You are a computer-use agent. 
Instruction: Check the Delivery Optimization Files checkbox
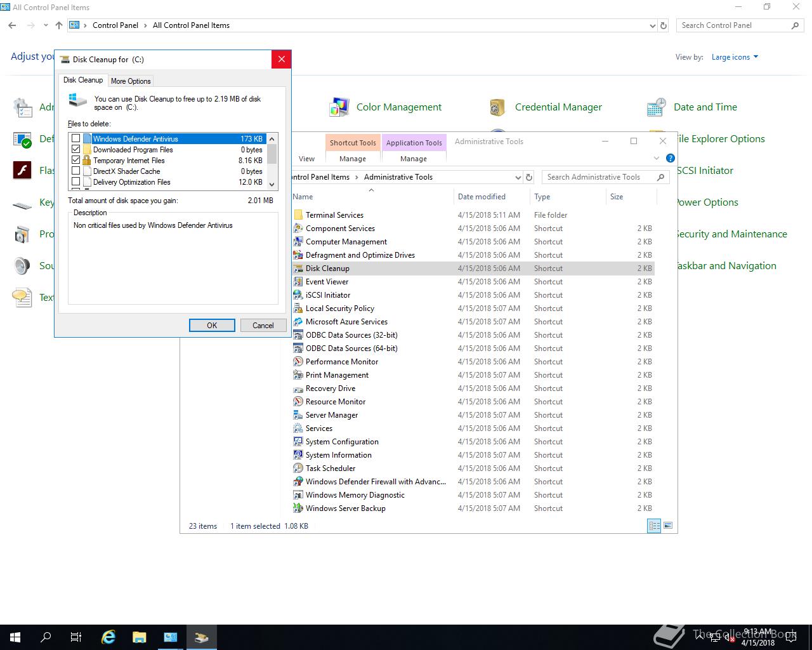pos(76,182)
